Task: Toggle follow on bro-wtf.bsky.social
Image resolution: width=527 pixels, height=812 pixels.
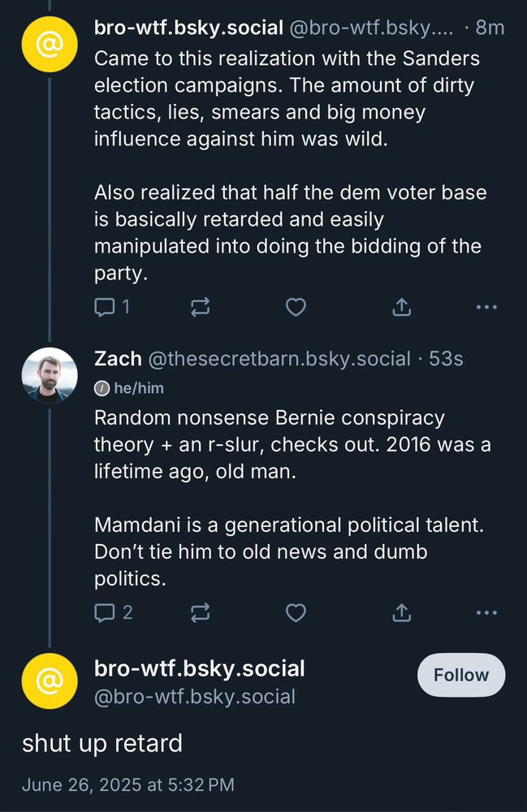Action: click(460, 675)
